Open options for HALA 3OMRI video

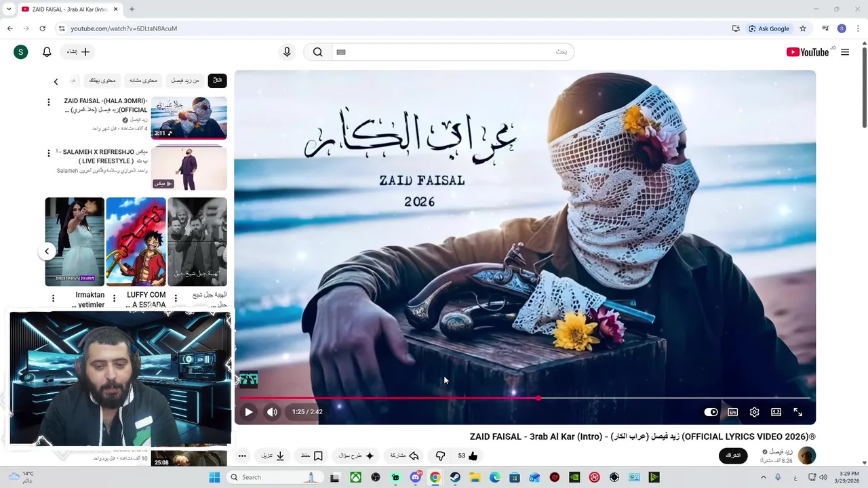[48, 102]
